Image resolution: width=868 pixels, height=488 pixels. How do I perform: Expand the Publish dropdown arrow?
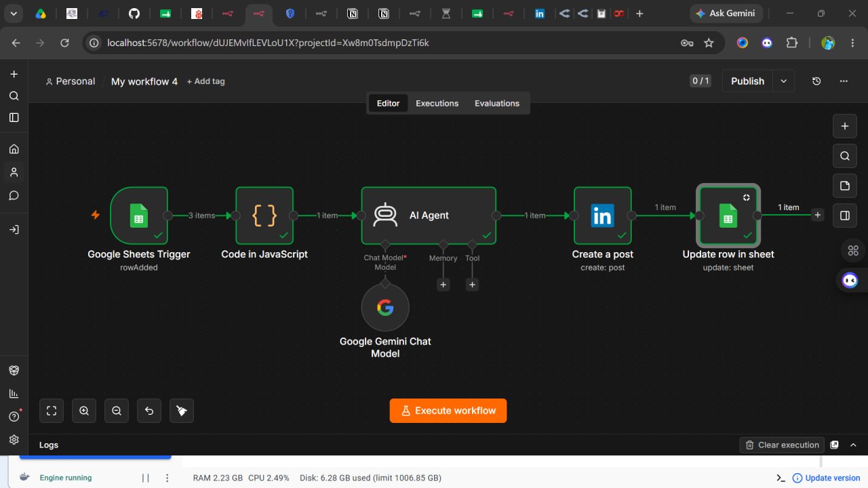point(784,81)
